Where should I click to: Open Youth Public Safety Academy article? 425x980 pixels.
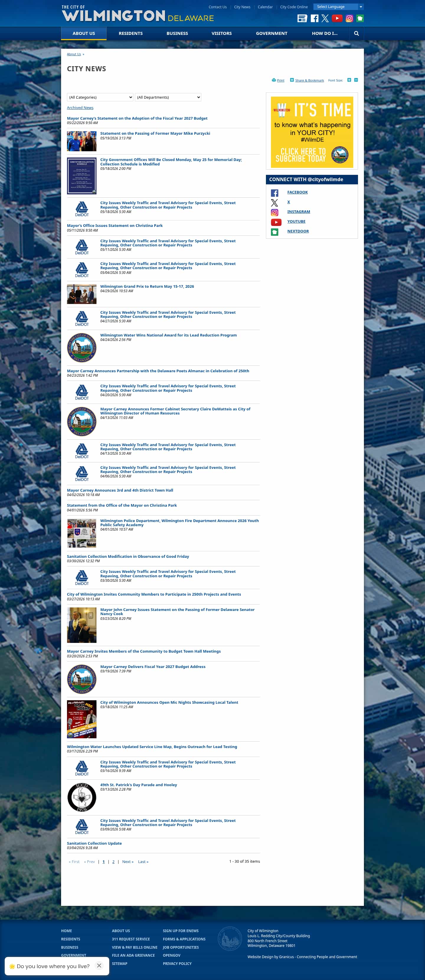[x=179, y=523]
